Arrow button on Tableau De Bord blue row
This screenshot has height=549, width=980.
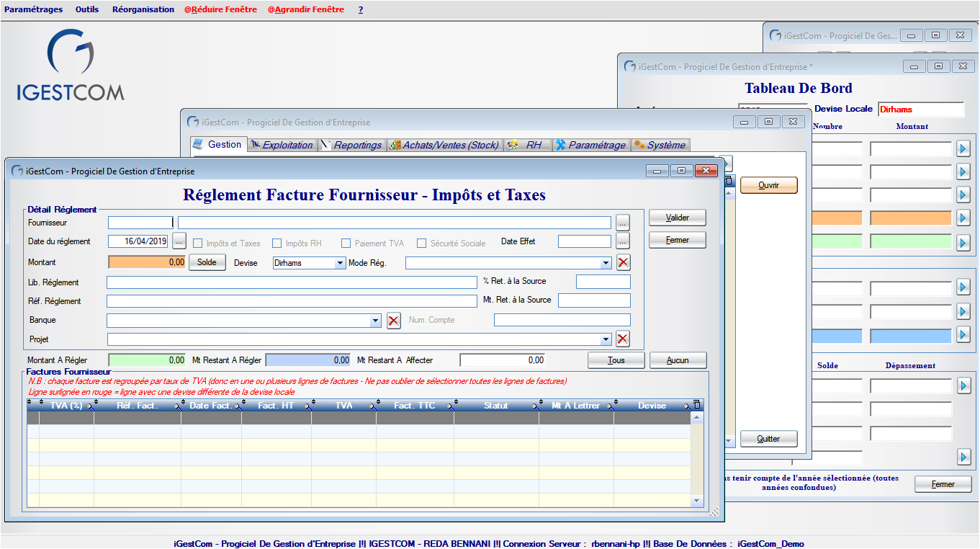[963, 336]
